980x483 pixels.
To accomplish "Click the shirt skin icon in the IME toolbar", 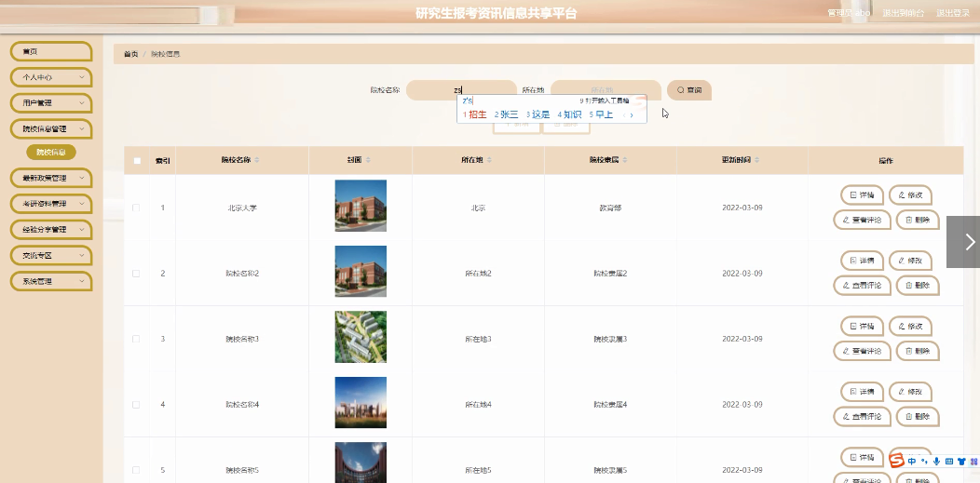I will click(x=961, y=462).
